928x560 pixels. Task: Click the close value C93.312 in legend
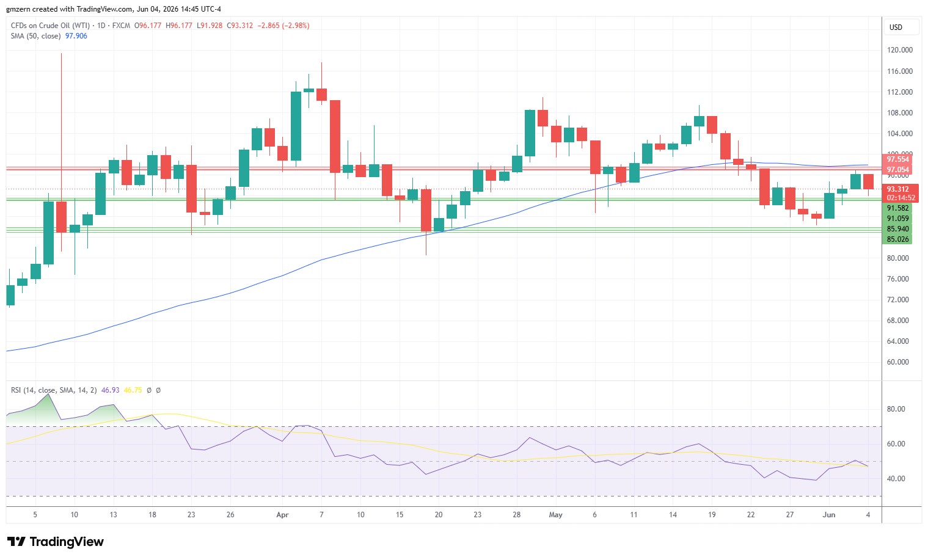point(240,26)
